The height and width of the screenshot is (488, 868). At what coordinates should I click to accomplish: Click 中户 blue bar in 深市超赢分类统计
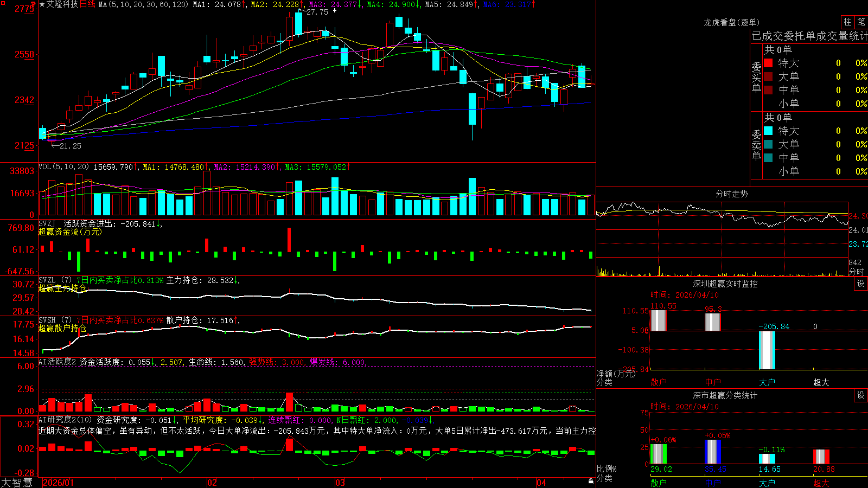point(713,452)
